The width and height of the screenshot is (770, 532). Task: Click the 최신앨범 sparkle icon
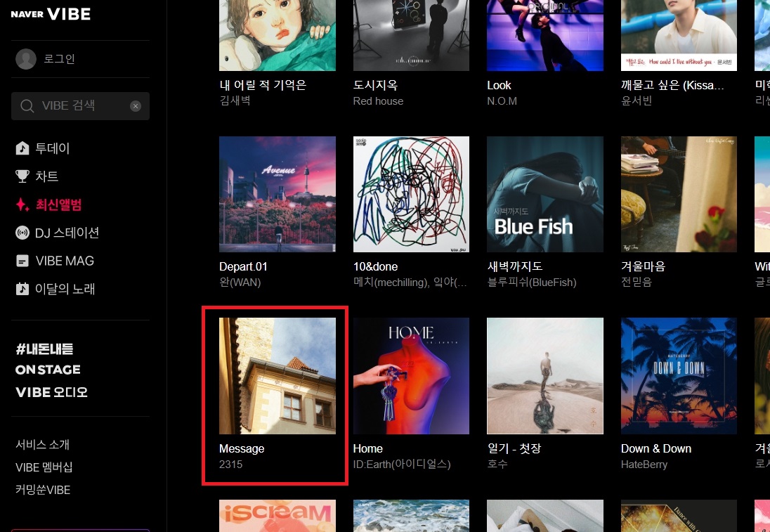click(x=22, y=205)
